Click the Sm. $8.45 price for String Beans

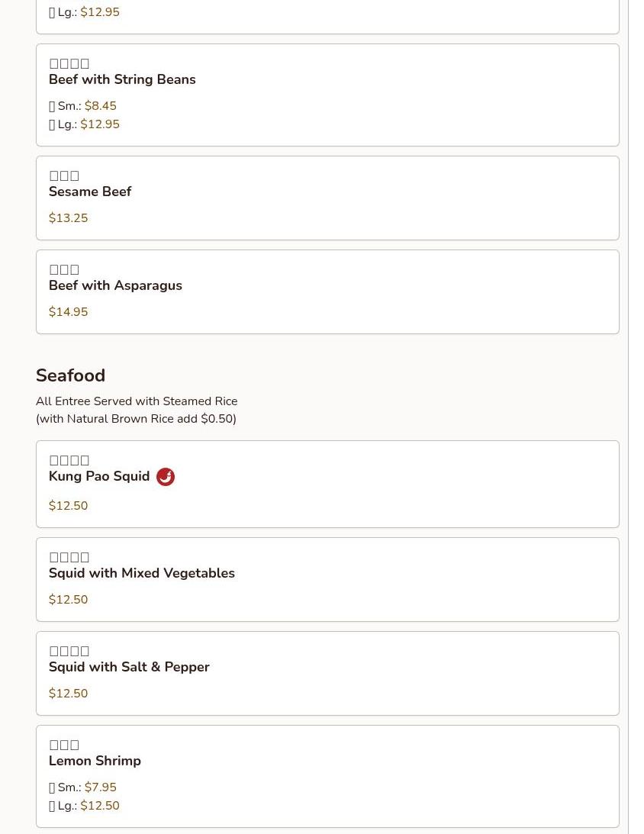100,106
